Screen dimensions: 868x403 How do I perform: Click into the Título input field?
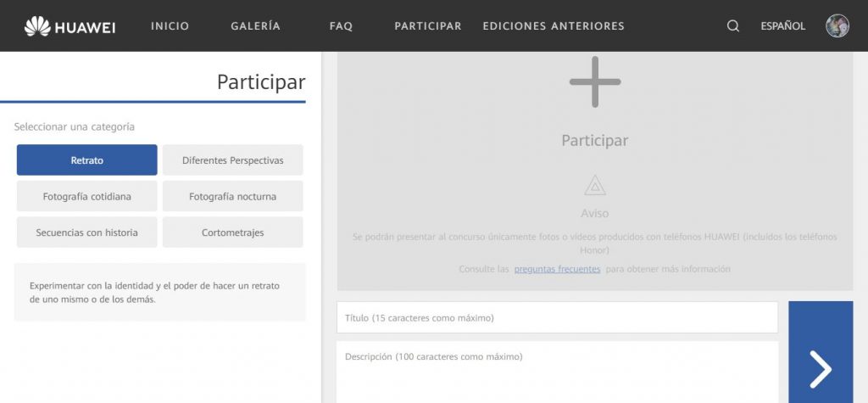557,318
